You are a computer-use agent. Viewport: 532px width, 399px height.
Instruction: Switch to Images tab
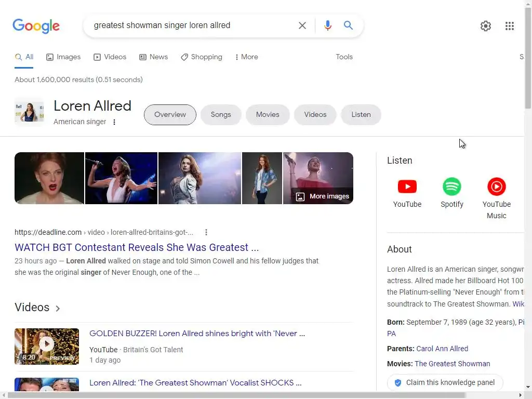tap(63, 57)
